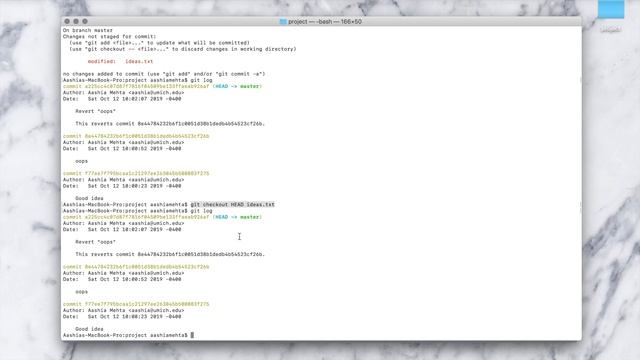Click the 'git log' prompt below the checkout command
This screenshot has height=360, width=640.
pyautogui.click(x=138, y=211)
